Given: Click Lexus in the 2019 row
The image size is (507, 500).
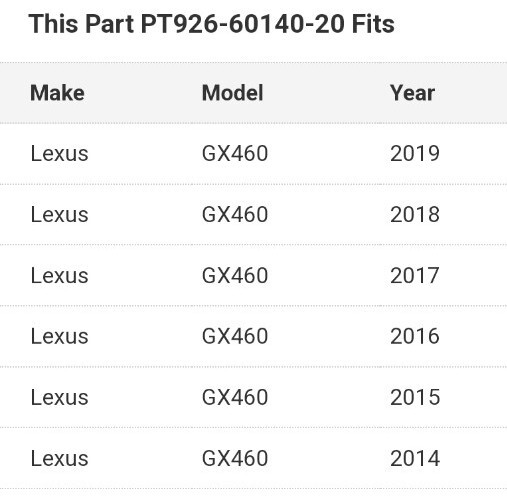Looking at the screenshot, I should pos(59,154).
